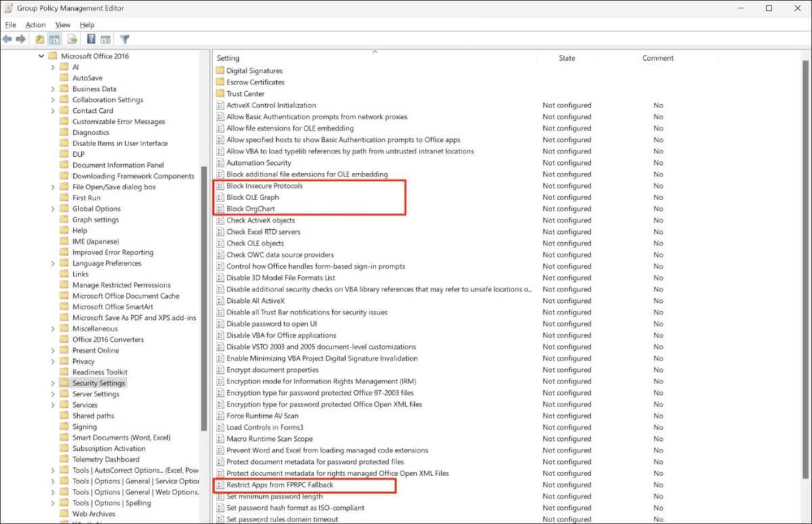Image resolution: width=812 pixels, height=524 pixels.
Task: Open Help via the question mark icon
Action: [91, 39]
